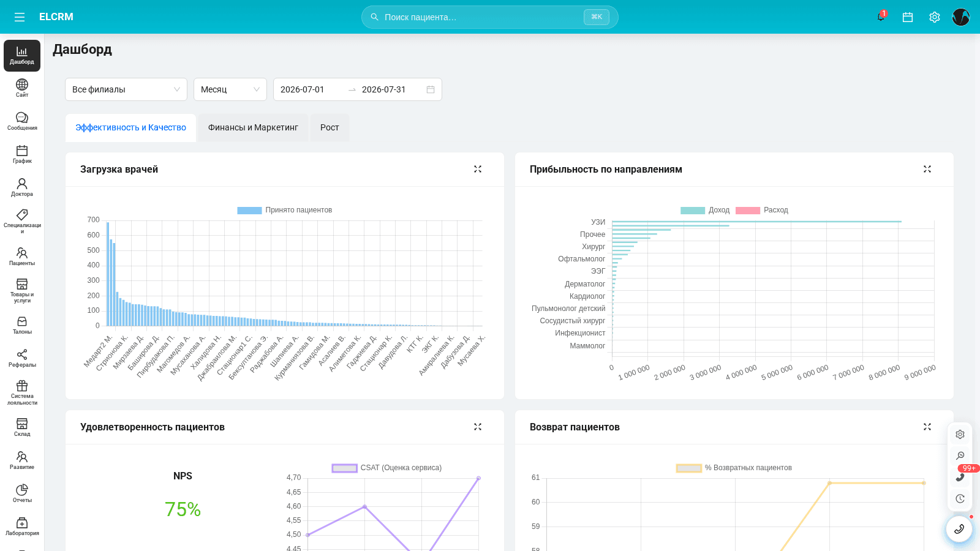Screen dimensions: 980x551
Task: Expand Возврат пациентов card
Action: click(927, 427)
